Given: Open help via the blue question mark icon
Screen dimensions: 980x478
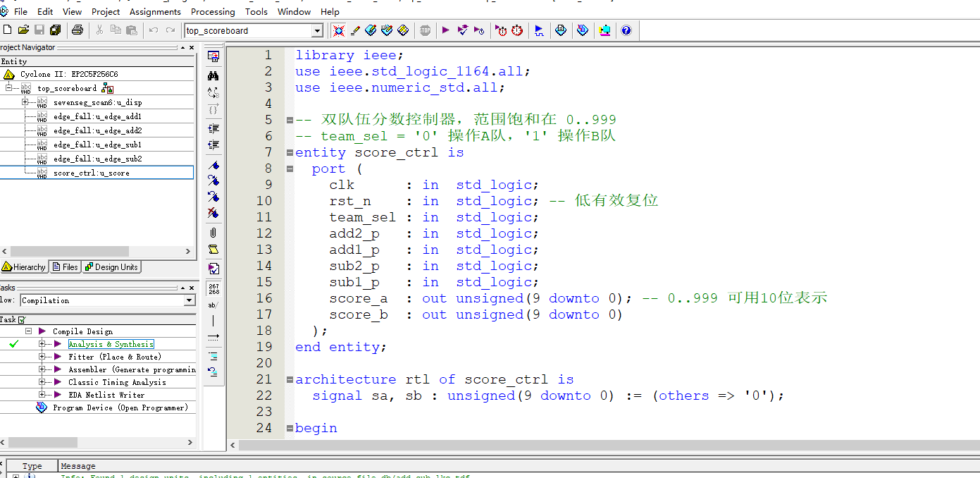Looking at the screenshot, I should 626,30.
